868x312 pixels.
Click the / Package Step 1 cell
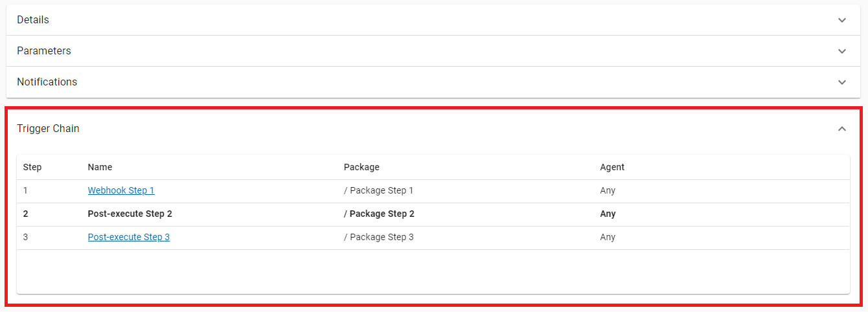(378, 191)
